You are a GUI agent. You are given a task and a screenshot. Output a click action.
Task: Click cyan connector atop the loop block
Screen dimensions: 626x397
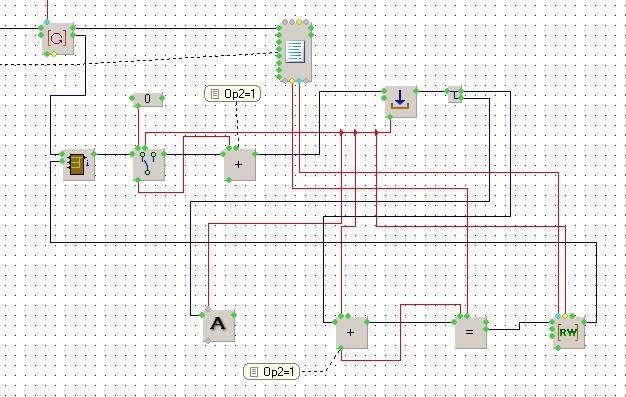tap(47, 22)
